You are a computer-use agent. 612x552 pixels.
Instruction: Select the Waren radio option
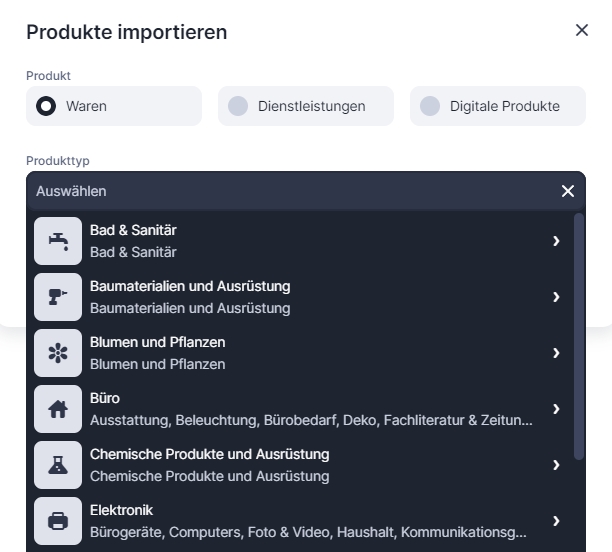click(46, 106)
